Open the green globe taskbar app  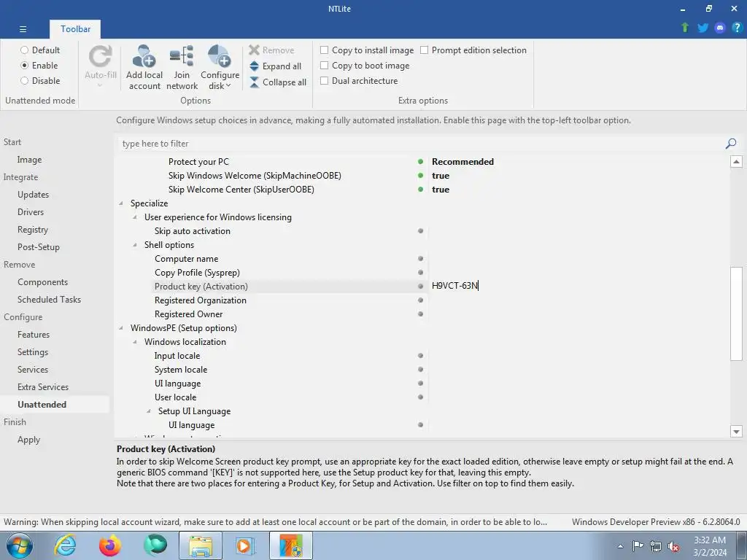click(155, 545)
